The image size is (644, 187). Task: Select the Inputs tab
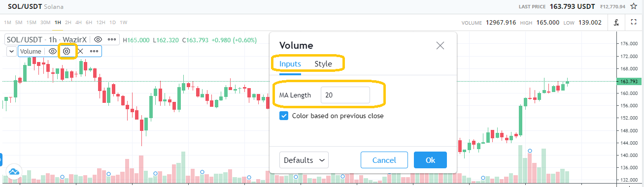pos(290,64)
